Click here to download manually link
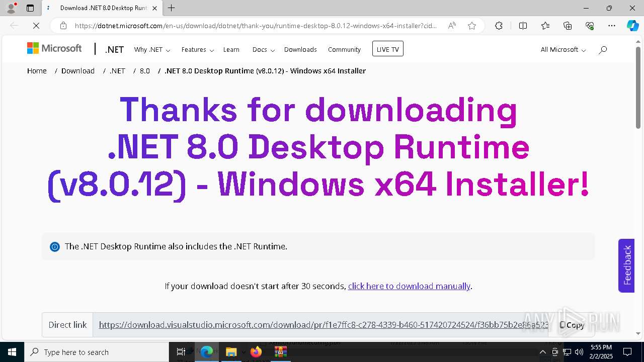Image resolution: width=644 pixels, height=362 pixels. 409,286
